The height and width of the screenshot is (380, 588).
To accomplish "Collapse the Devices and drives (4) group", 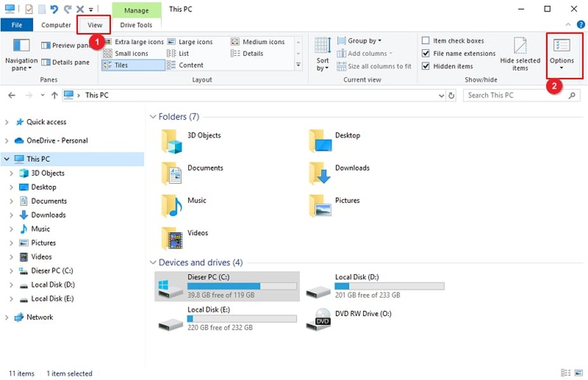I will pos(153,262).
